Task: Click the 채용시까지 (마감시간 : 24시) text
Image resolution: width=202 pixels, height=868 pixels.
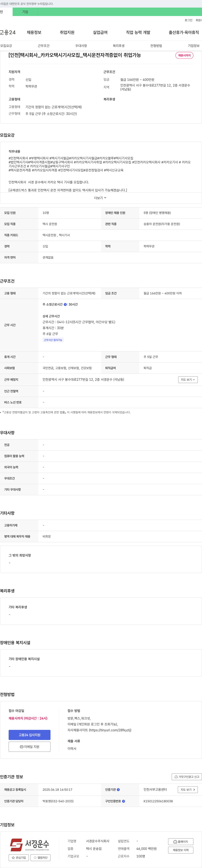Action: [28, 718]
